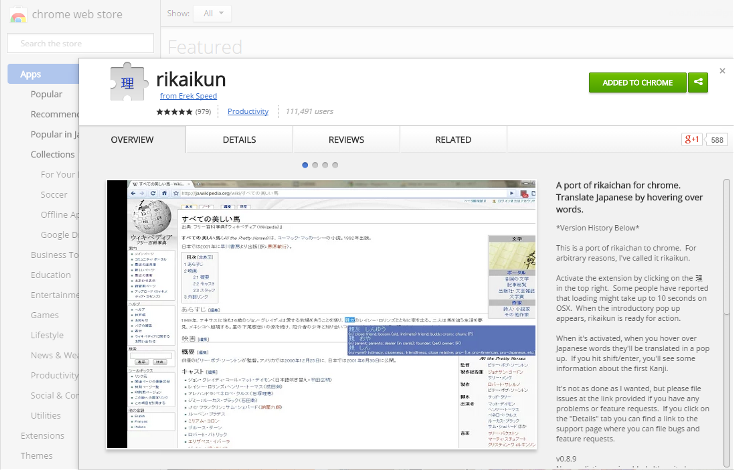This screenshot has height=470, width=734.
Task: Open the Lifestyle category
Action: pyautogui.click(x=47, y=335)
